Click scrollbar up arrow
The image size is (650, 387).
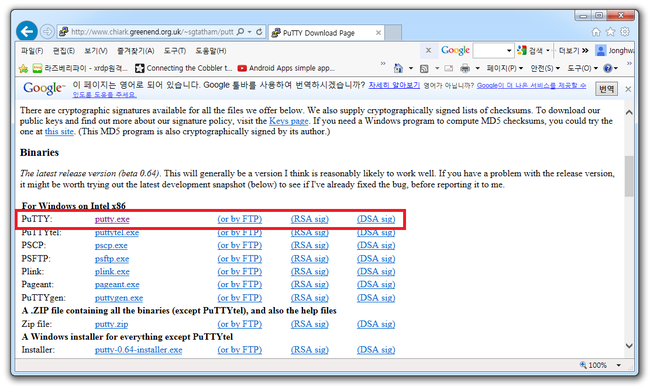(629, 112)
